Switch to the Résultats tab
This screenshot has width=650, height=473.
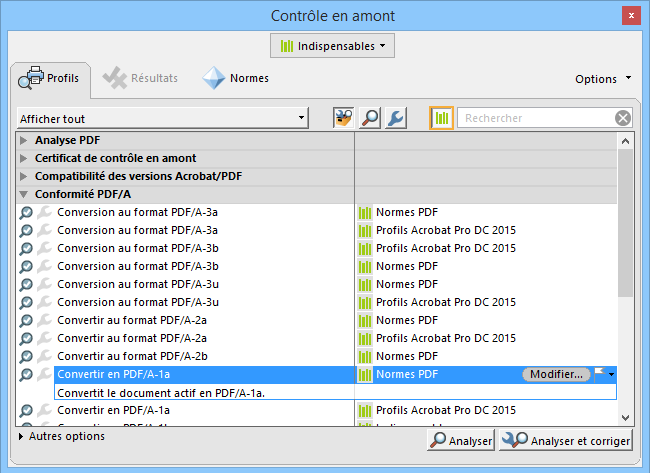click(142, 78)
